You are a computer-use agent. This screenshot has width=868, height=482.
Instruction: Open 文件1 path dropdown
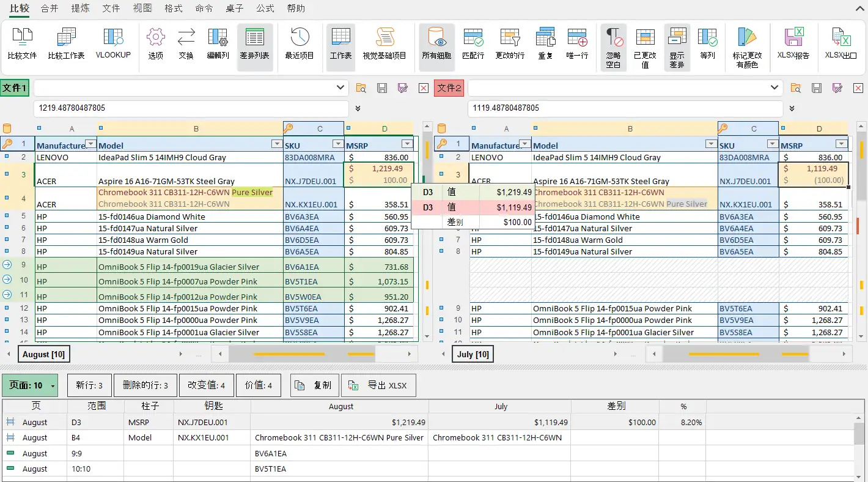point(340,88)
